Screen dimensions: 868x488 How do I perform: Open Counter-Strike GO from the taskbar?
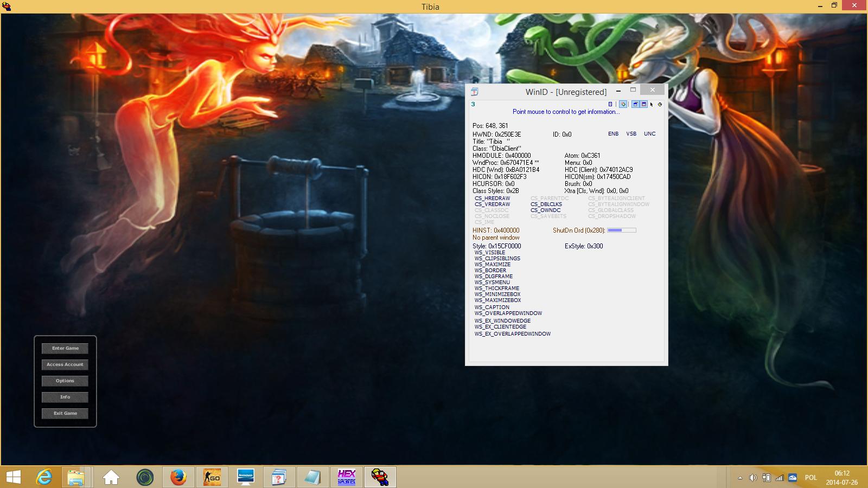coord(212,477)
